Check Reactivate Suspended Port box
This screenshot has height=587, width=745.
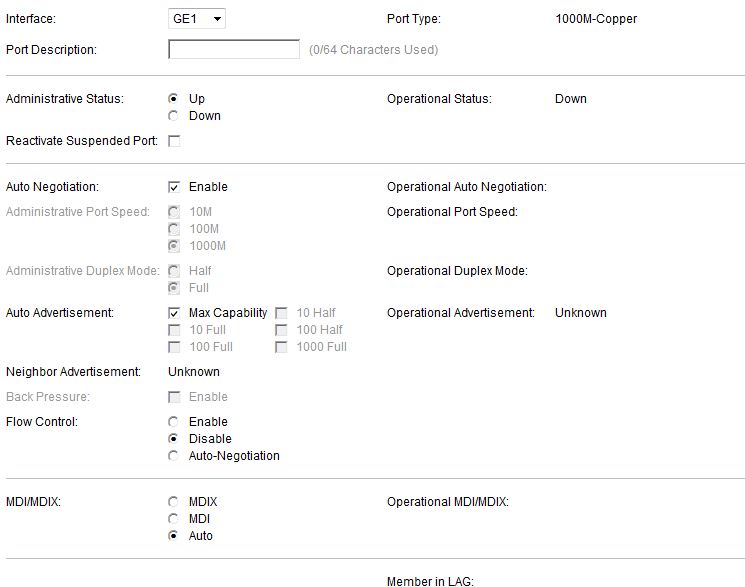pyautogui.click(x=174, y=141)
